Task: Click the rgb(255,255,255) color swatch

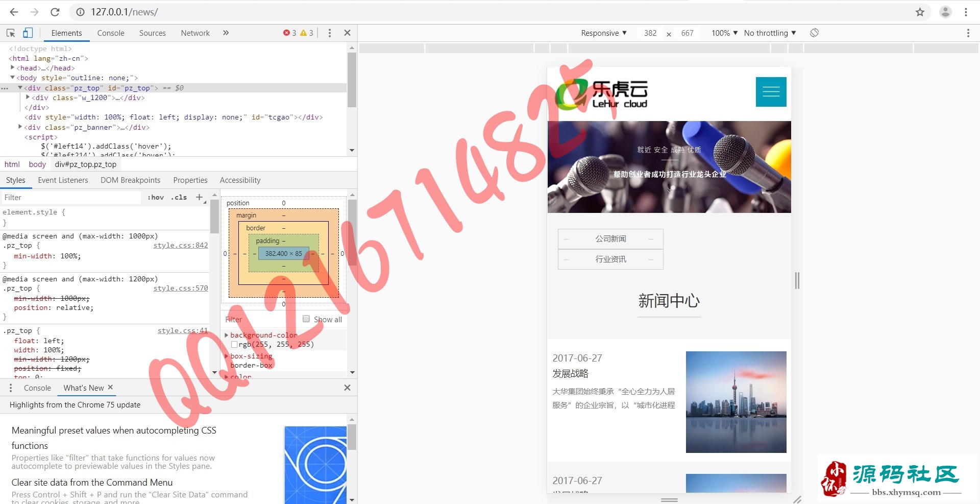Action: tap(234, 345)
